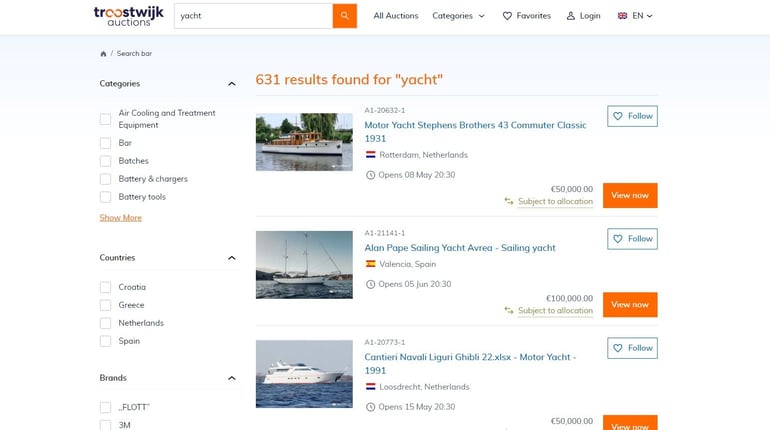
Task: Open the Avrea sailing yacht thumbnail
Action: 304,265
